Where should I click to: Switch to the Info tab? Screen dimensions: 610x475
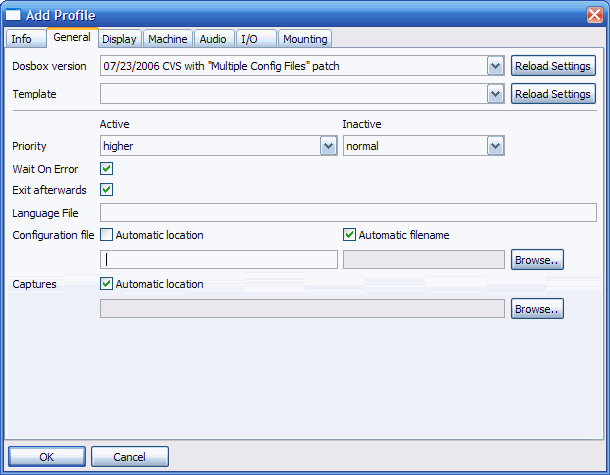[x=21, y=39]
